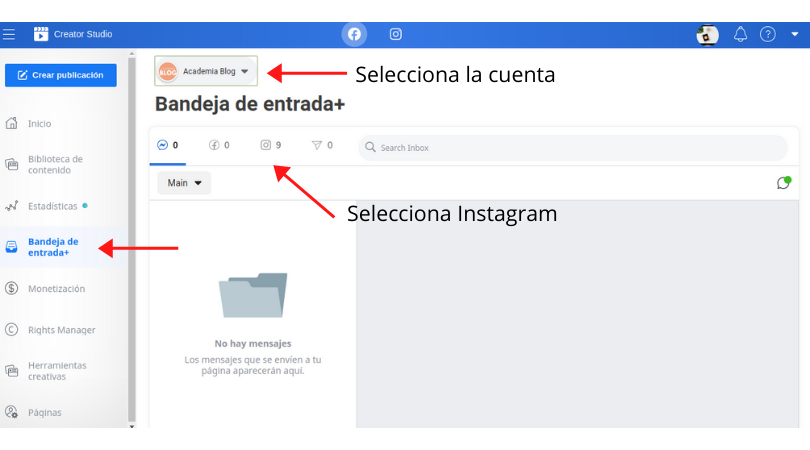
Task: Click the Bandeja de entrada+ page heading
Action: (250, 104)
